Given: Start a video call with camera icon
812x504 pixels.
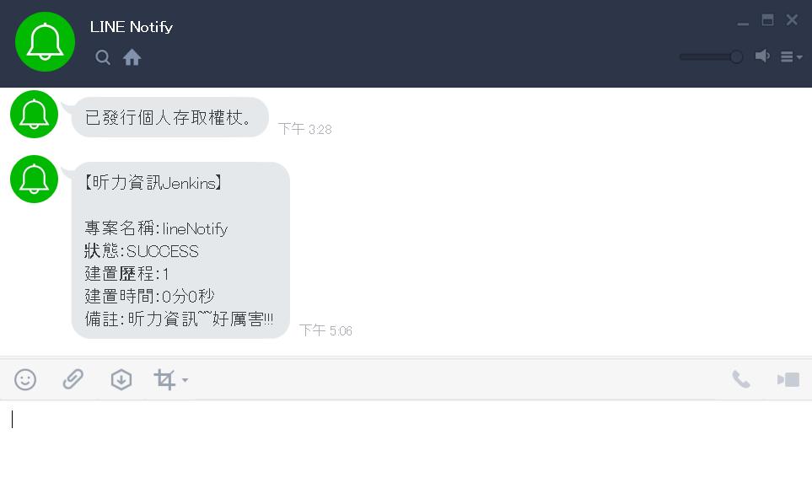Looking at the screenshot, I should (788, 379).
